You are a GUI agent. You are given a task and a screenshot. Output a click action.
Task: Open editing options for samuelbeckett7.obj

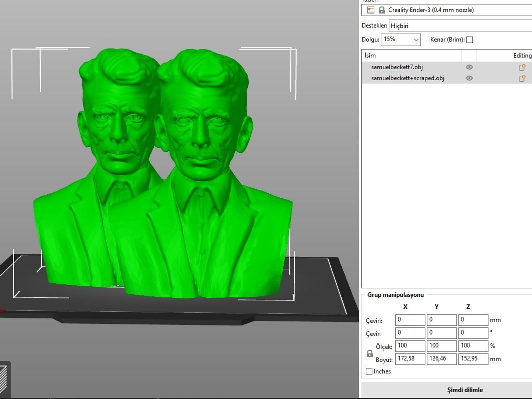tap(522, 67)
